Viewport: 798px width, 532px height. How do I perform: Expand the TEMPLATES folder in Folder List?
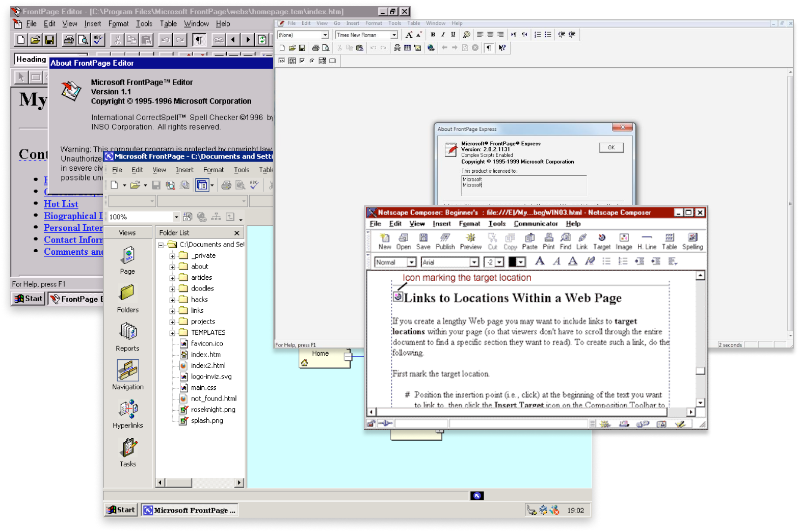(172, 333)
